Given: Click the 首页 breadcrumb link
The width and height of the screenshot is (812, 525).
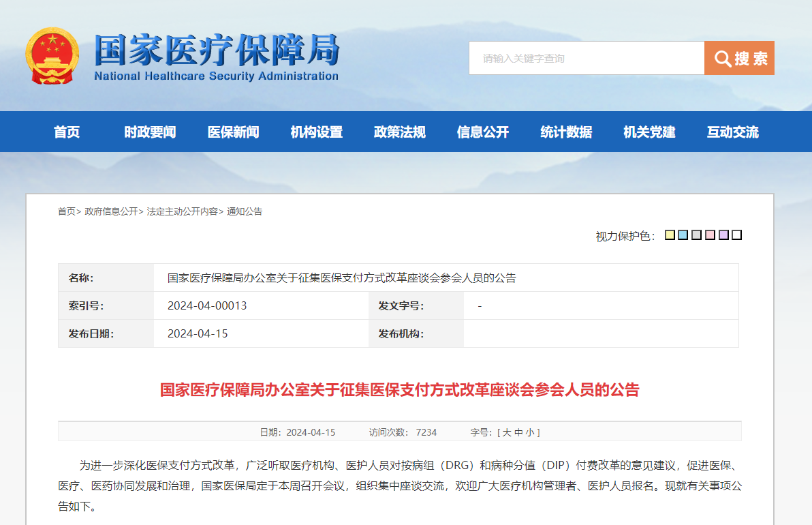Looking at the screenshot, I should point(66,211).
